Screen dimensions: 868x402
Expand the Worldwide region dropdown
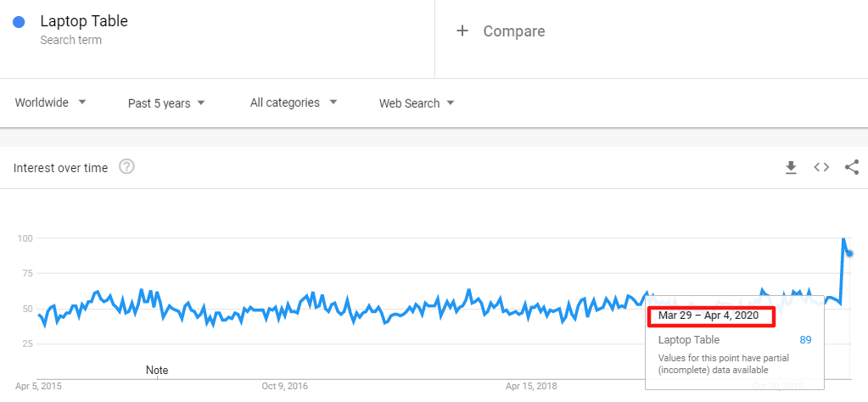[51, 103]
